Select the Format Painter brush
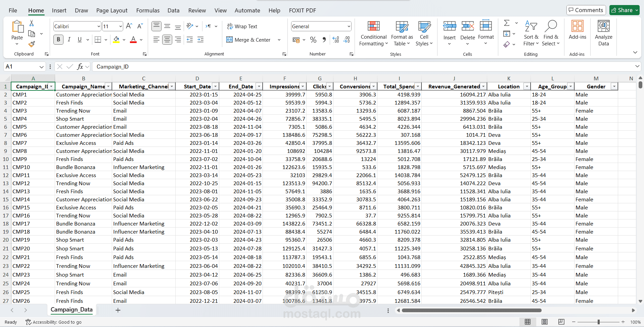 pos(32,44)
